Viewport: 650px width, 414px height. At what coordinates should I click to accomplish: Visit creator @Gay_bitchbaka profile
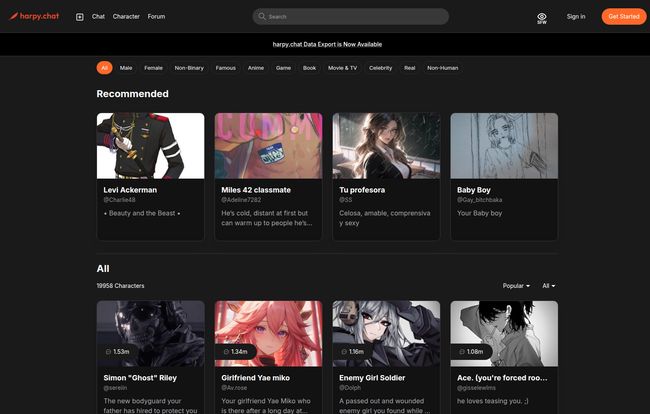pyautogui.click(x=479, y=200)
